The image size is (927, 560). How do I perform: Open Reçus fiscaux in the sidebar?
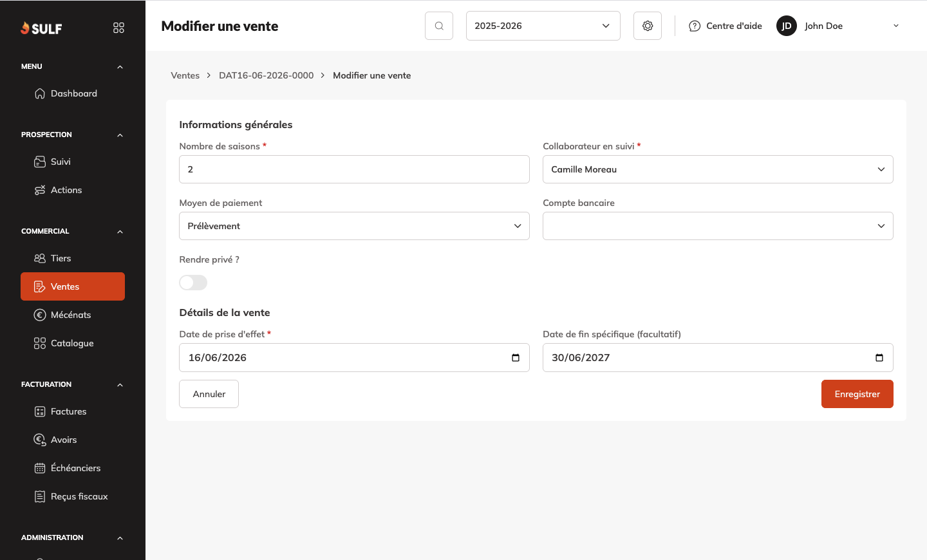click(x=73, y=496)
